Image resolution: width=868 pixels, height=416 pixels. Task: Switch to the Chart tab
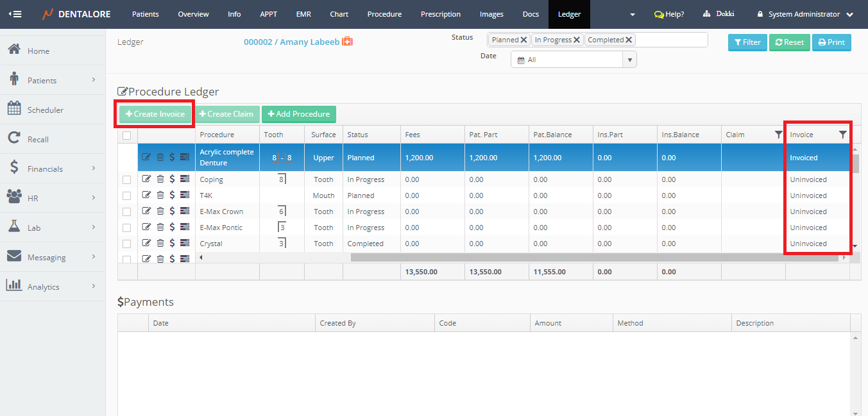click(339, 14)
